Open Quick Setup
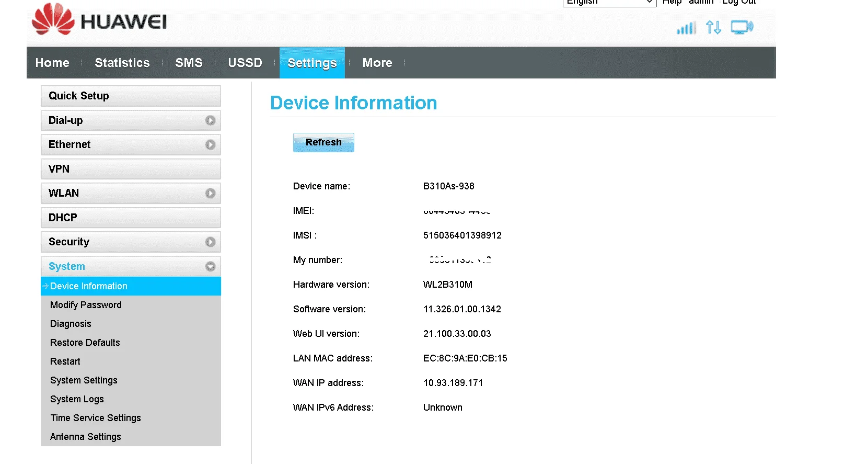The width and height of the screenshot is (868, 464). (131, 96)
